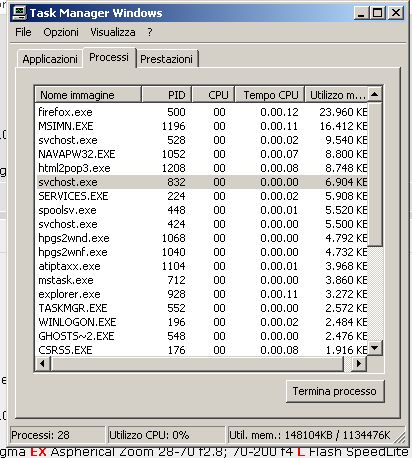Screen dimensions: 412x458
Task: Switch to the Prestazioni tab
Action: coord(166,59)
